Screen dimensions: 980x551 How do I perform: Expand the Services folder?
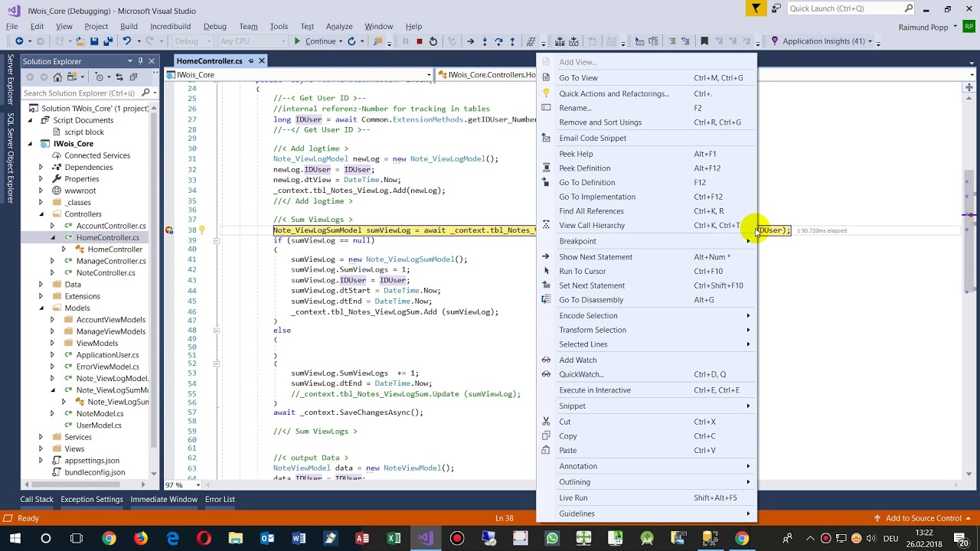41,437
